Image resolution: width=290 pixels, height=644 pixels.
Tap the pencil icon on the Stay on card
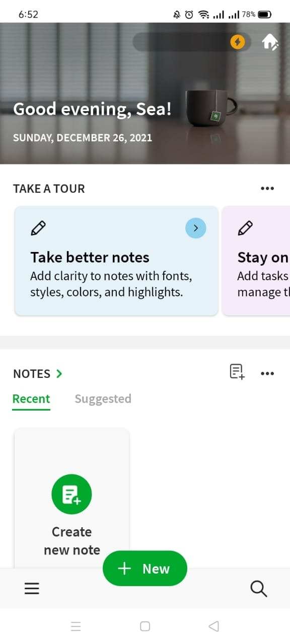click(245, 228)
